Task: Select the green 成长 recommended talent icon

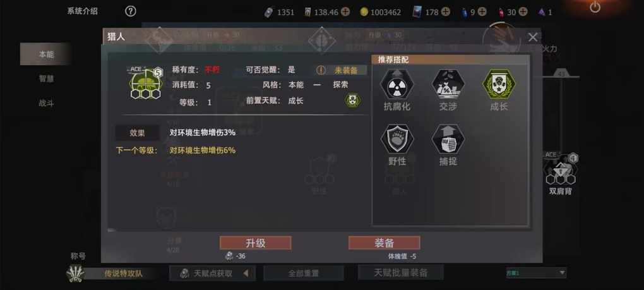Action: click(x=499, y=84)
